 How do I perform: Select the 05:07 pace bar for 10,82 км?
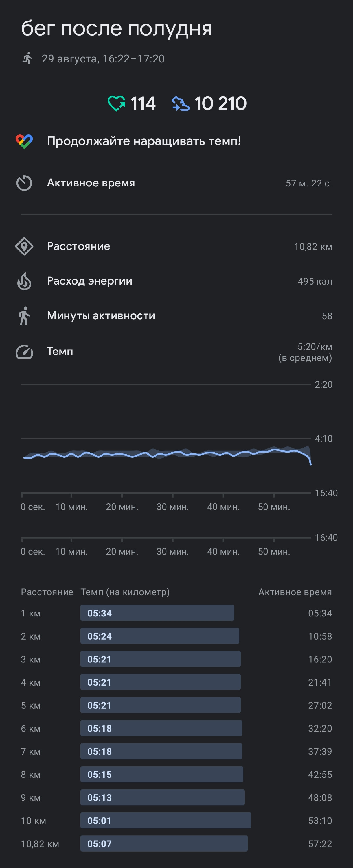(x=164, y=843)
